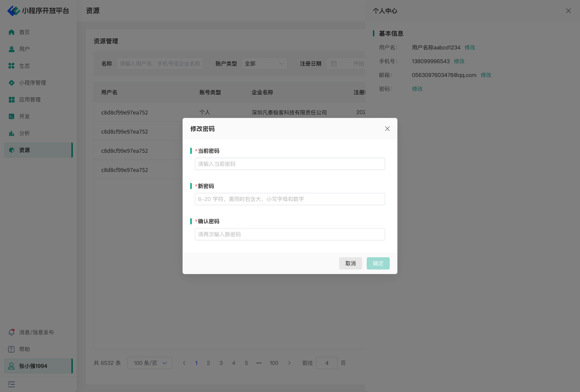The width and height of the screenshot is (580, 392).
Task: Click the development (开发) terminal icon
Action: [x=12, y=116]
